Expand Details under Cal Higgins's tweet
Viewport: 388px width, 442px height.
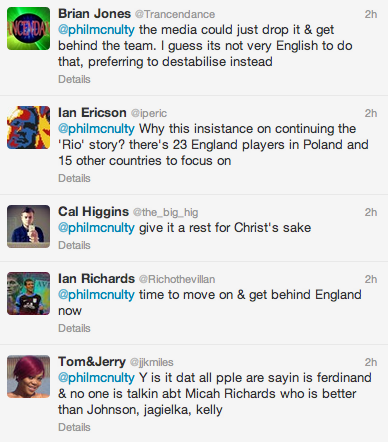[74, 245]
